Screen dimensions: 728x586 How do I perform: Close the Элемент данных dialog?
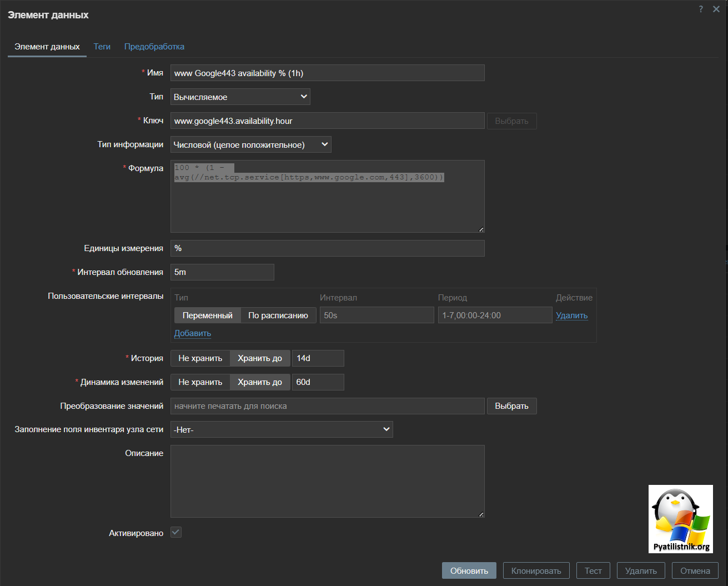(716, 9)
